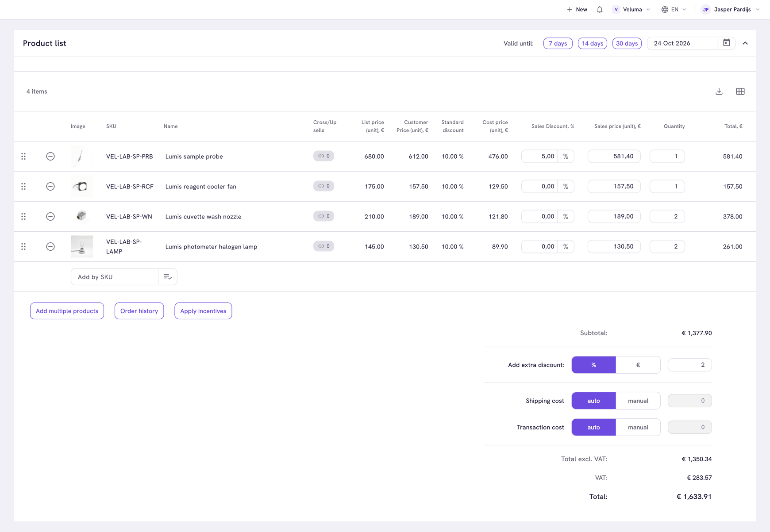Set validity to 30 days
Image resolution: width=770 pixels, height=532 pixels.
[627, 43]
